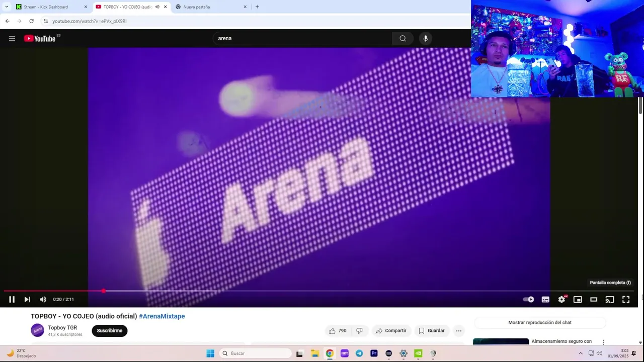Open the NVIDIA app on the taskbar
The height and width of the screenshot is (362, 644).
tap(418, 353)
